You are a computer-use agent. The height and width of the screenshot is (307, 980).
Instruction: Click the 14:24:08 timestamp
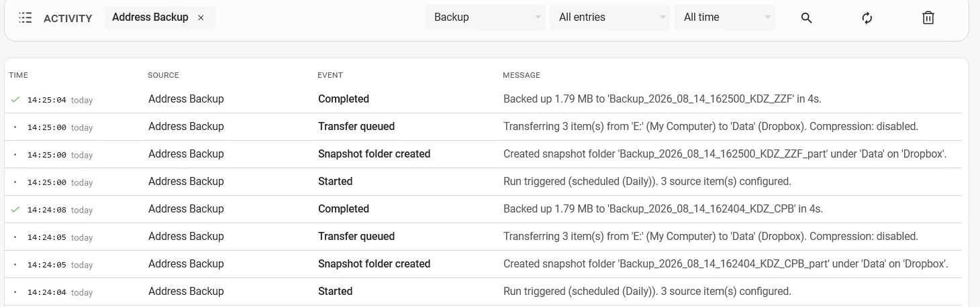(x=47, y=210)
